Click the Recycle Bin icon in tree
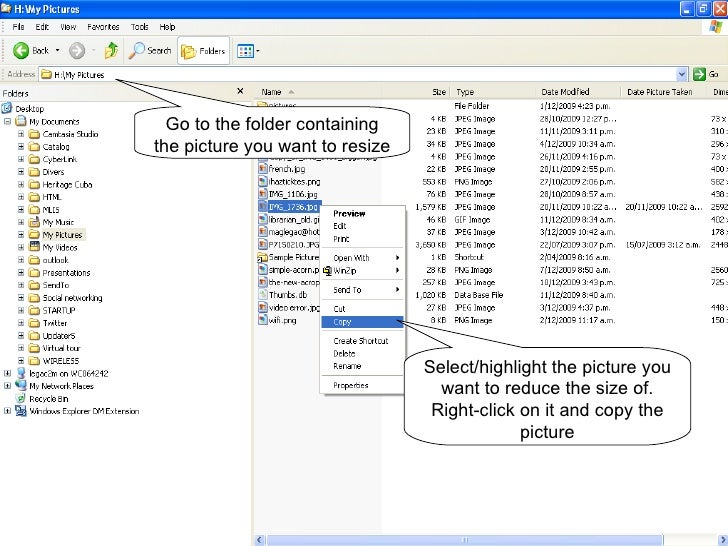 click(20, 398)
